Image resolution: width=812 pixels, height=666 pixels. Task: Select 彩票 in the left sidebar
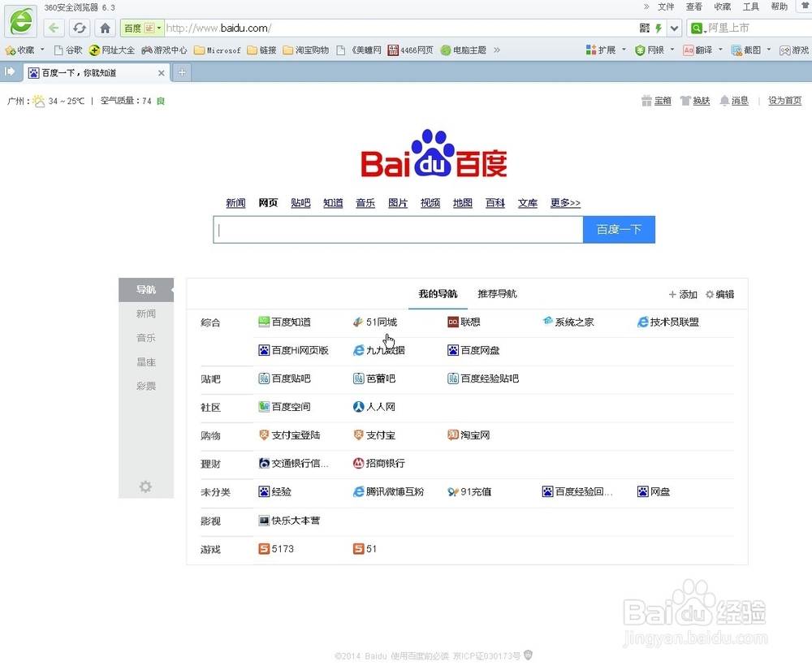[146, 386]
